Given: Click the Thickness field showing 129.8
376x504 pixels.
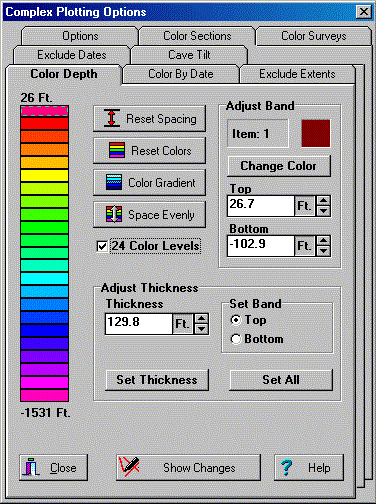Looking at the screenshot, I should point(139,324).
